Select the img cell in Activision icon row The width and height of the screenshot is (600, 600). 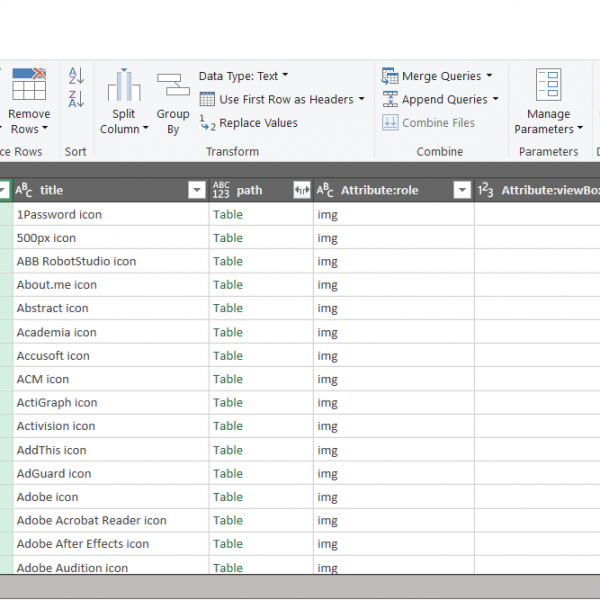(x=394, y=426)
